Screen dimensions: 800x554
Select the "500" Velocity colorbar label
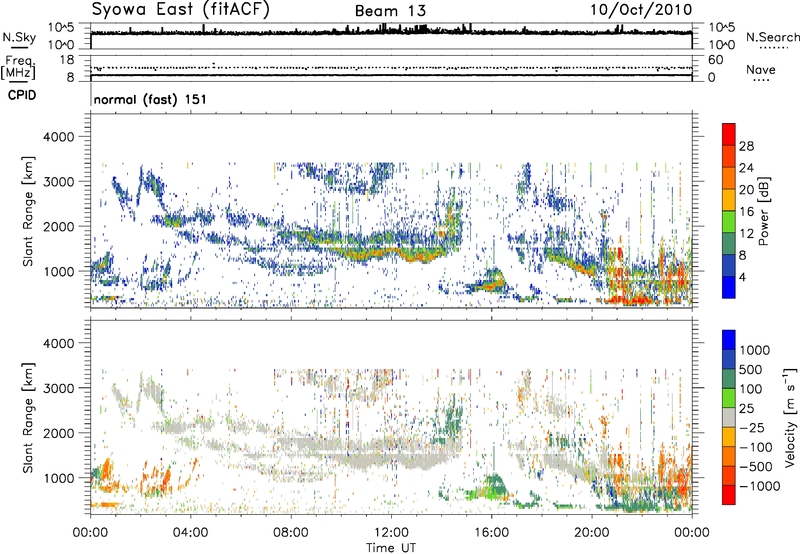(751, 369)
